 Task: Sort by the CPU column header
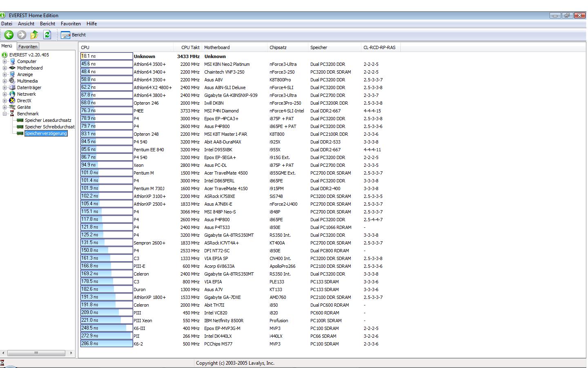(x=126, y=47)
